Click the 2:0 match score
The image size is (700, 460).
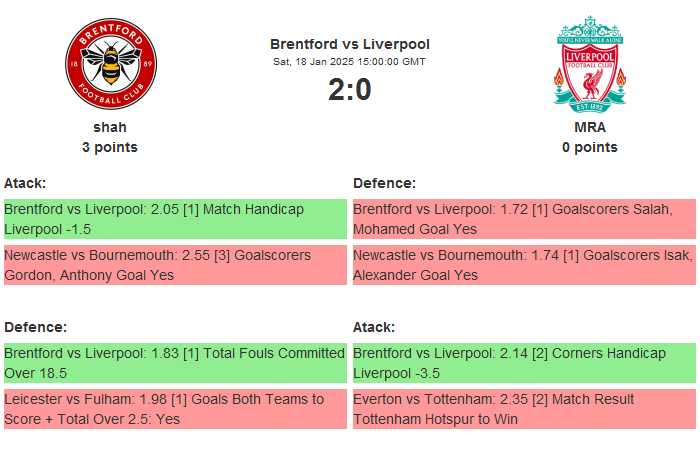[x=349, y=90]
